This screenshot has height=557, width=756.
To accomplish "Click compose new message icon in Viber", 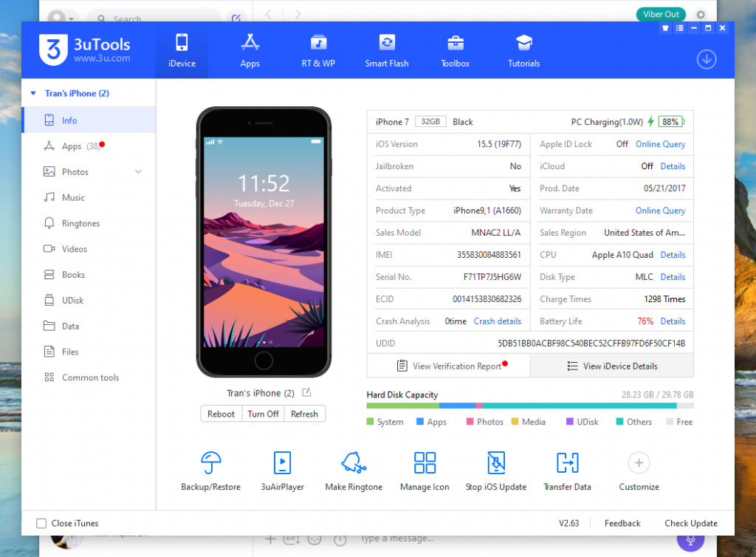I will (236, 18).
